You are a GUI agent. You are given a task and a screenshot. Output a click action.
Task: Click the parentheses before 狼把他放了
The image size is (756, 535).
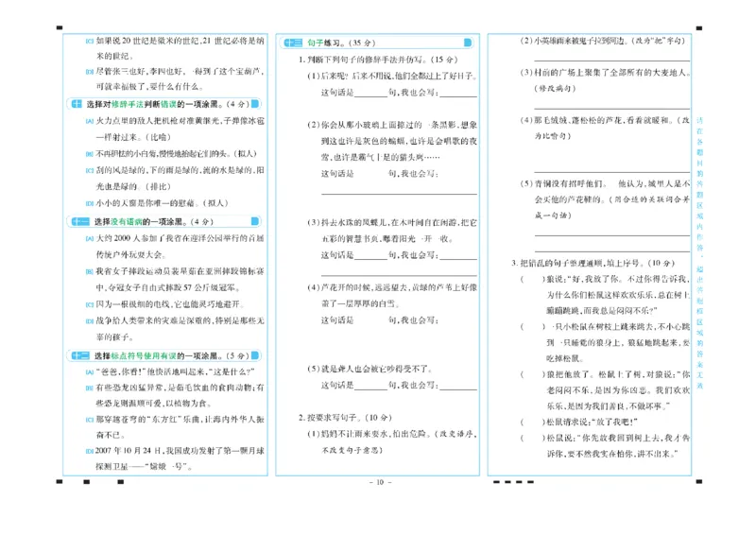pyautogui.click(x=533, y=374)
